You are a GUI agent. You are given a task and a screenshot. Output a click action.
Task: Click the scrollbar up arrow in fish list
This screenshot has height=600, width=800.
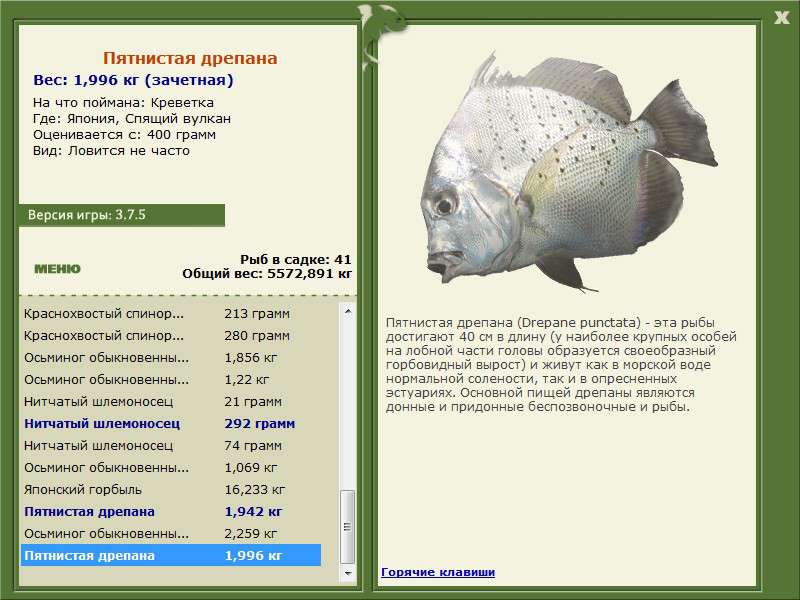pyautogui.click(x=347, y=311)
